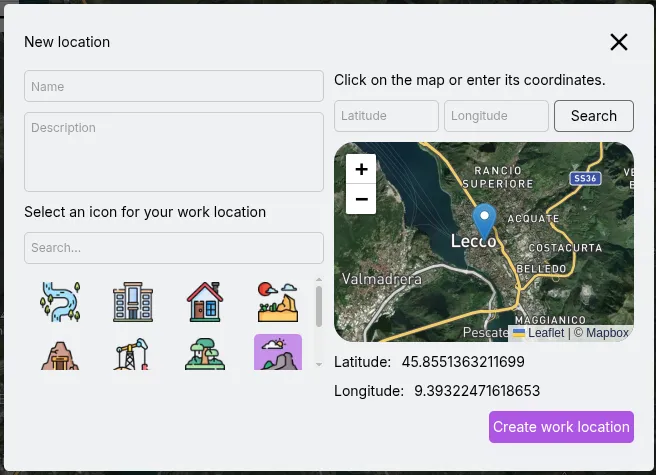The height and width of the screenshot is (475, 656).
Task: Pick the red-roof house icon
Action: pos(205,299)
